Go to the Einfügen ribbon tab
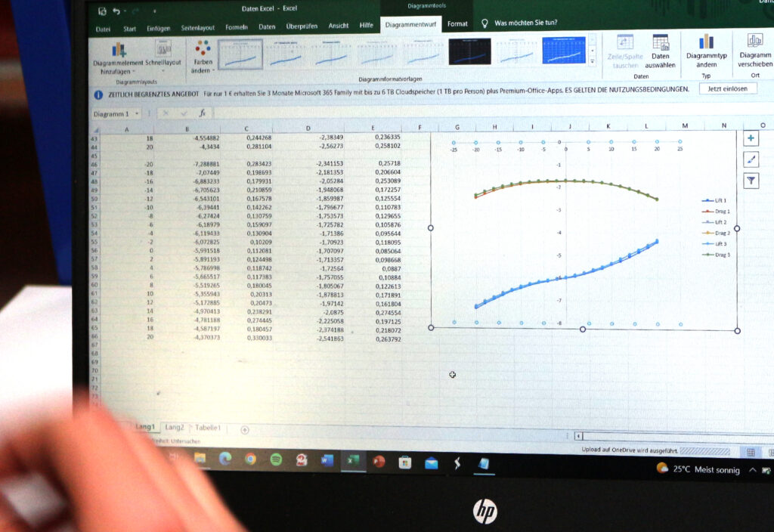Screen dimensions: 774x532 coord(159,28)
